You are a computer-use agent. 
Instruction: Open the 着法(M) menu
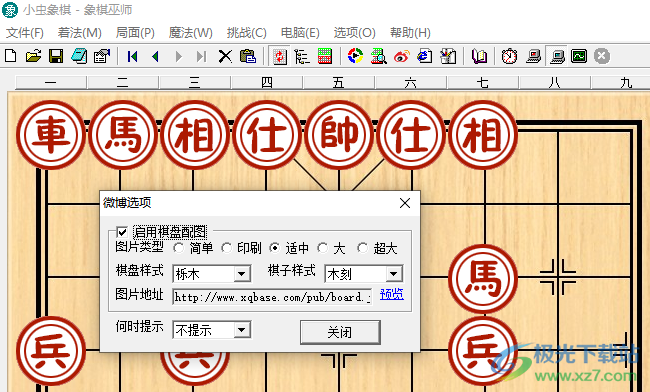(x=80, y=33)
